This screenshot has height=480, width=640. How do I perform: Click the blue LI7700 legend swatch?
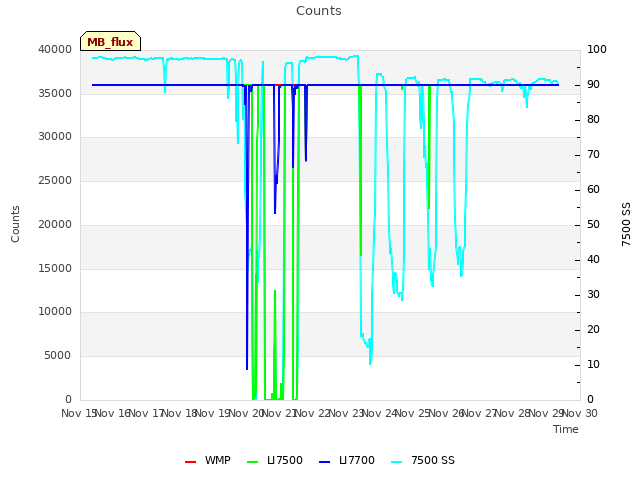tap(324, 462)
